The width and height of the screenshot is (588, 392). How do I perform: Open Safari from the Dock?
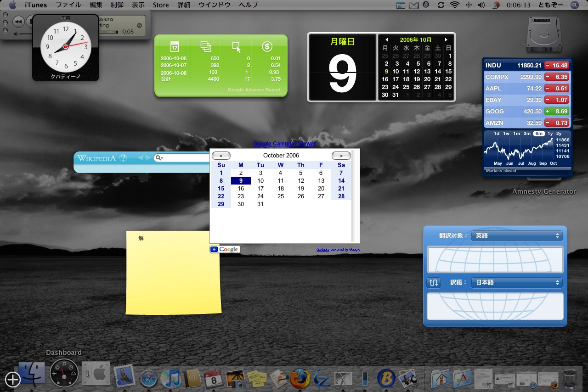(148, 378)
